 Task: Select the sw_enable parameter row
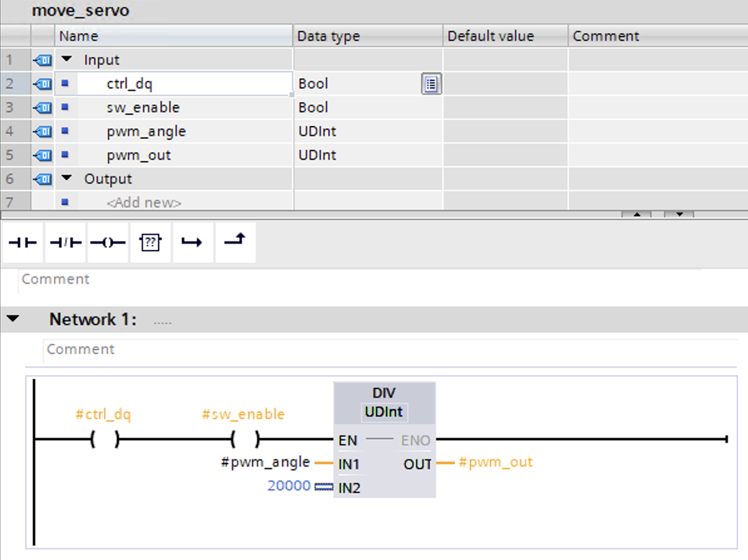(143, 108)
